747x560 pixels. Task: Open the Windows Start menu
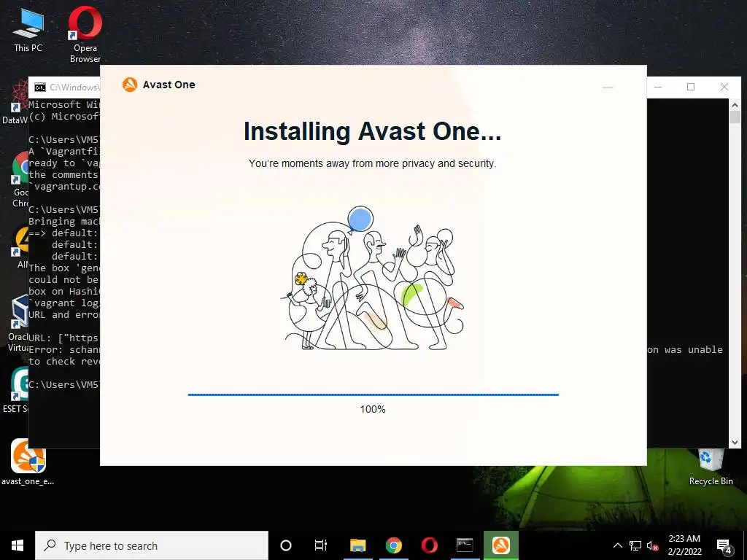(18, 545)
